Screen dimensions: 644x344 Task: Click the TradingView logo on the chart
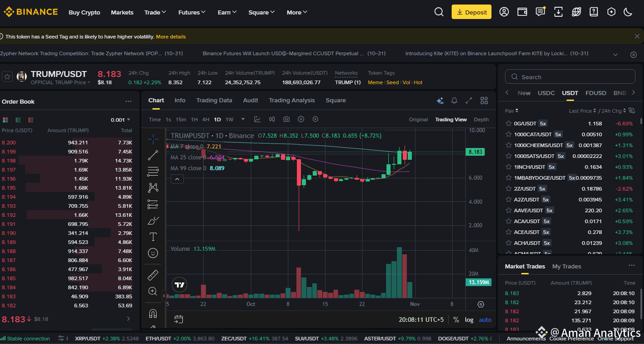pyautogui.click(x=180, y=285)
